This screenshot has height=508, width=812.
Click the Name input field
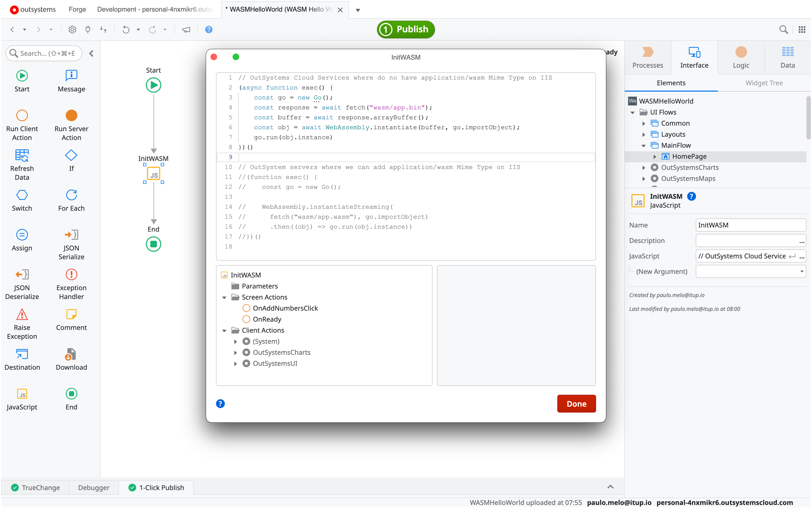click(750, 225)
